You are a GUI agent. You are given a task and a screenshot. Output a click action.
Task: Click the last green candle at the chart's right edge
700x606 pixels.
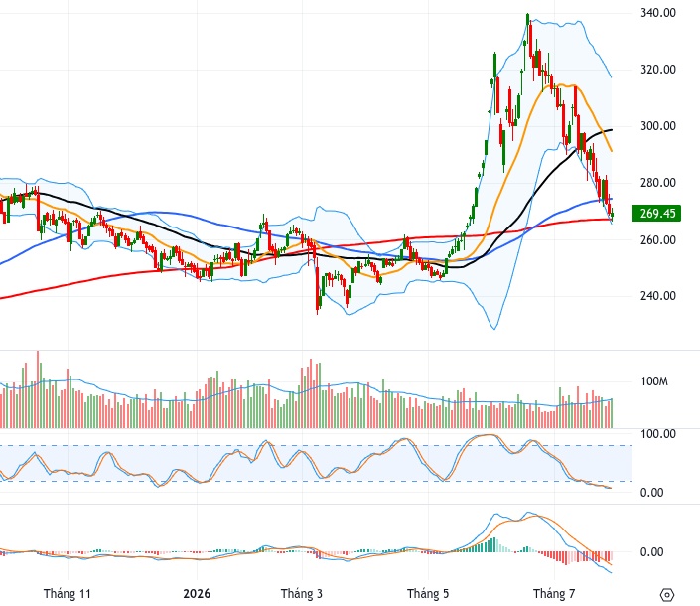612,215
